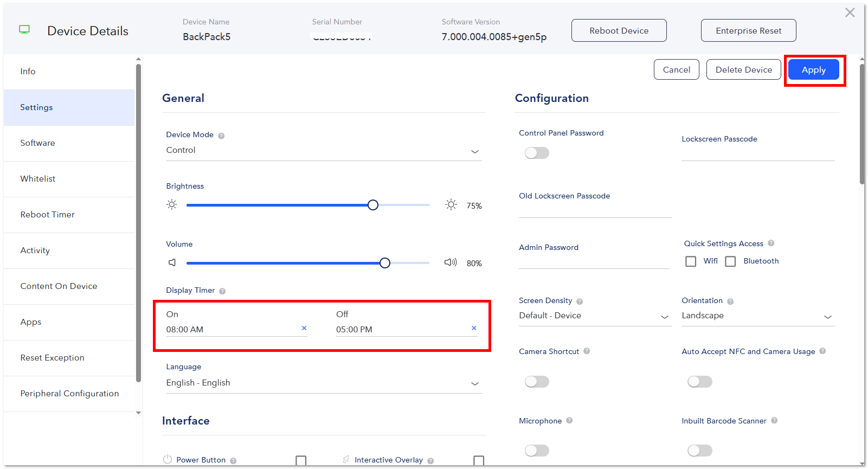This screenshot has height=469, width=868.
Task: Click the Volume slider handle
Action: point(385,263)
